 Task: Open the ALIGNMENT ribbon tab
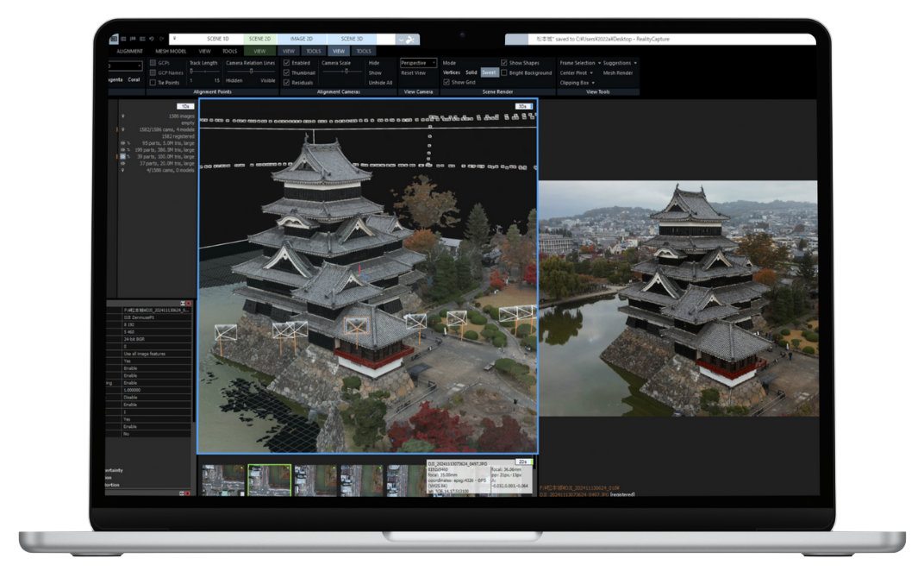pyautogui.click(x=129, y=51)
